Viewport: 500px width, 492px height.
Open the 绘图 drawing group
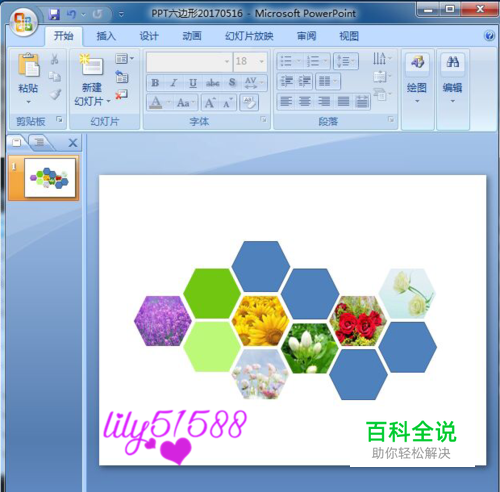[417, 78]
